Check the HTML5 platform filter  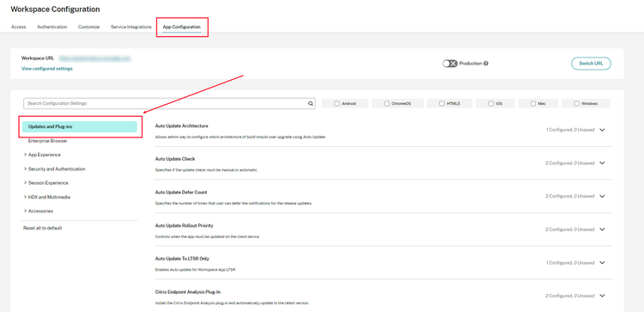441,104
